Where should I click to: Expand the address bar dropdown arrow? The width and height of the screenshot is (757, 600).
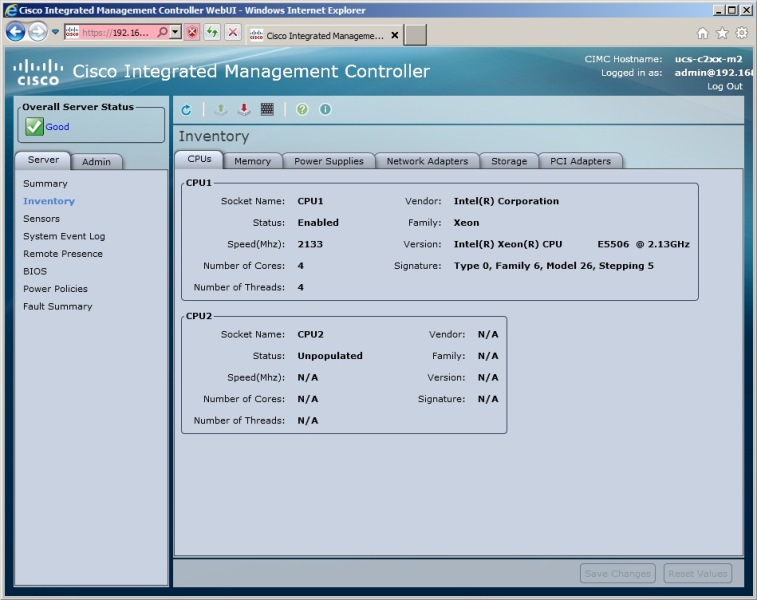coord(176,32)
